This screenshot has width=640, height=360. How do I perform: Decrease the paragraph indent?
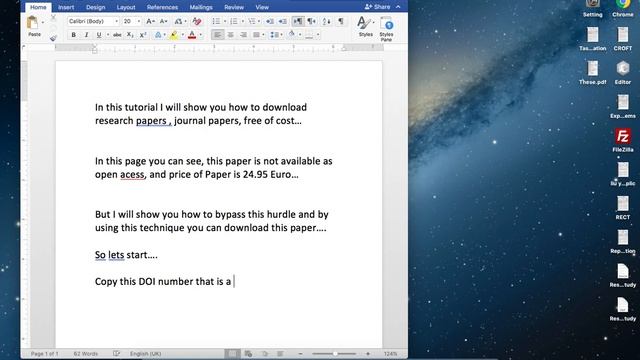(x=269, y=21)
